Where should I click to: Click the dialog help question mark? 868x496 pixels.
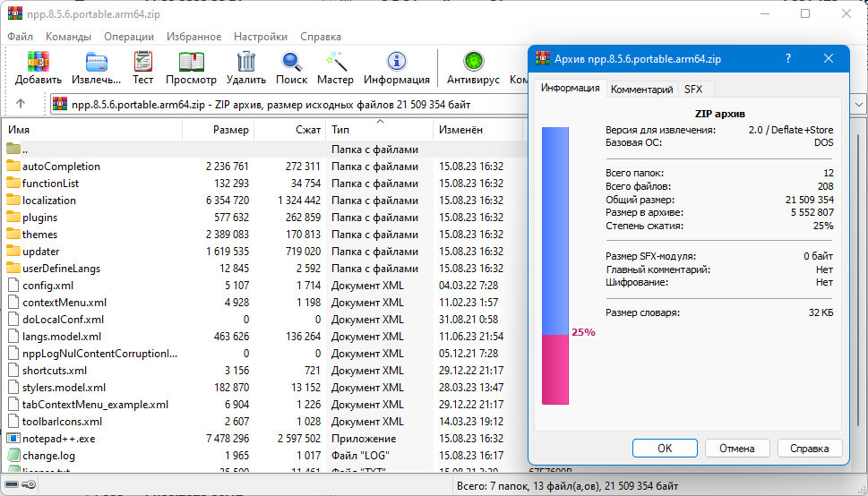[788, 58]
